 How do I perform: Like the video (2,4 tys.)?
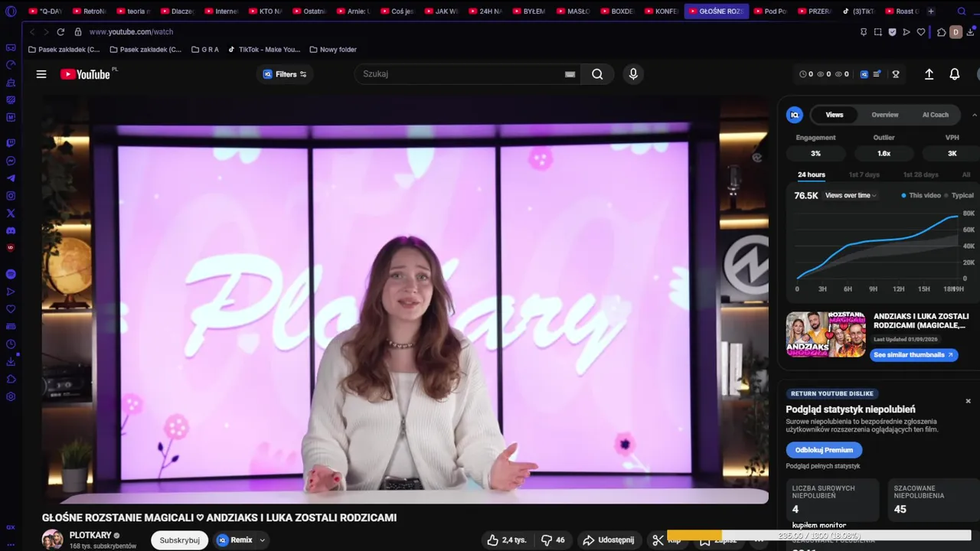pos(506,540)
